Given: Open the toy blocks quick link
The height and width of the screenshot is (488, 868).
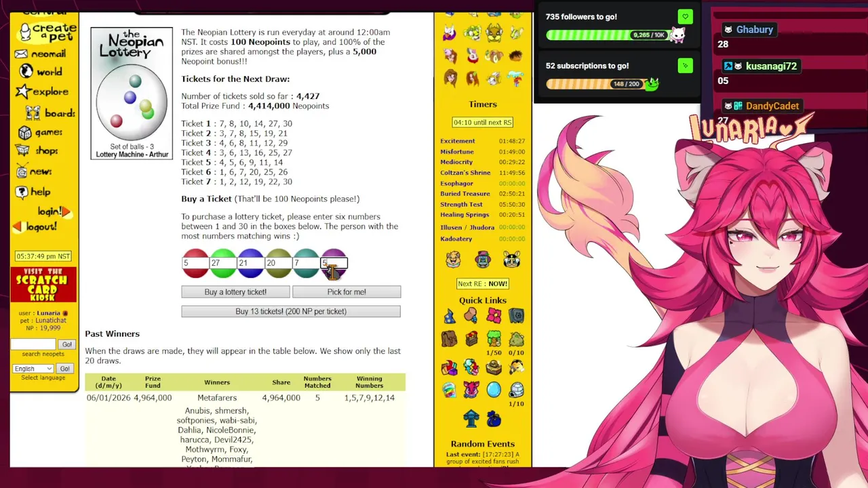Looking at the screenshot, I should coord(449,367).
